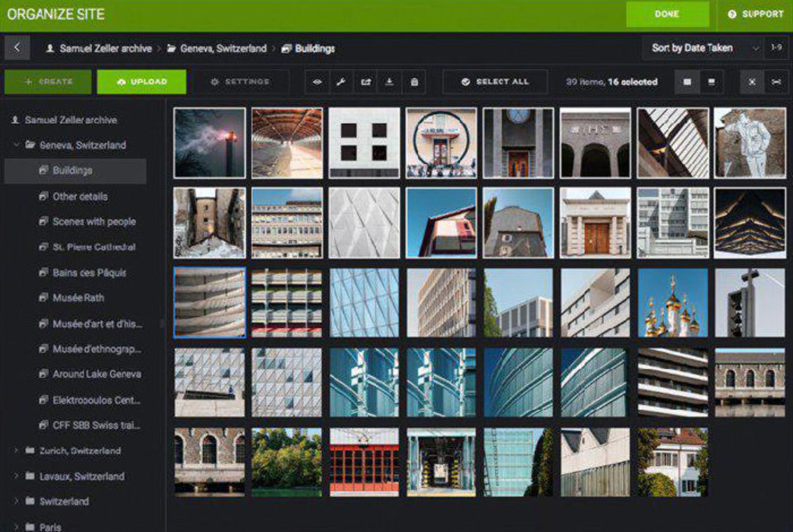
Task: Click the back arrow button
Action: pyautogui.click(x=17, y=48)
